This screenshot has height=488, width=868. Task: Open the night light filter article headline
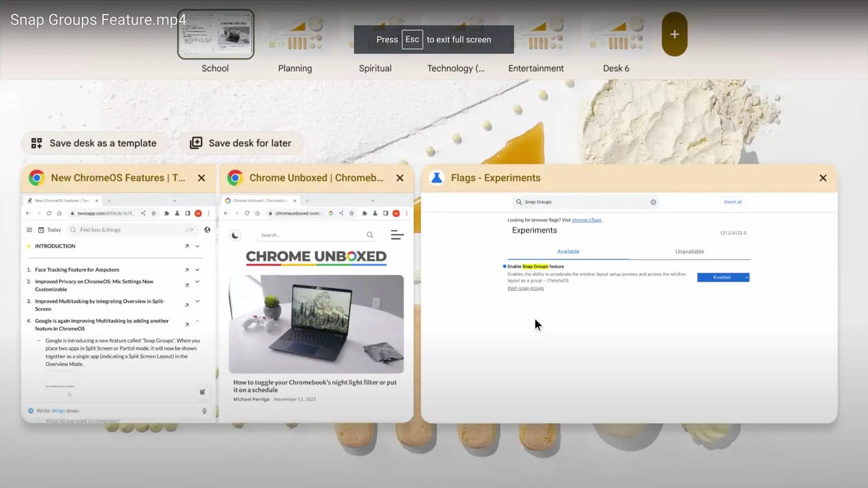315,386
